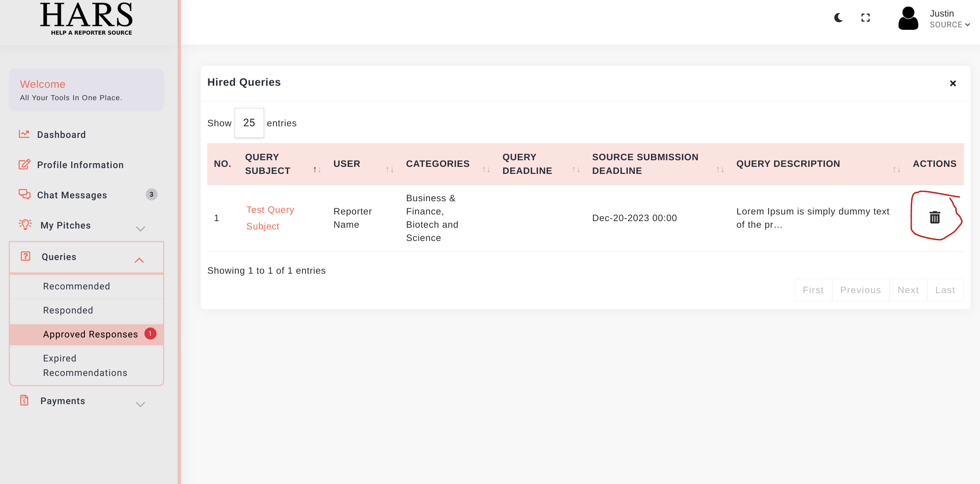The height and width of the screenshot is (484, 980).
Task: Click the HARS logo
Action: [86, 19]
